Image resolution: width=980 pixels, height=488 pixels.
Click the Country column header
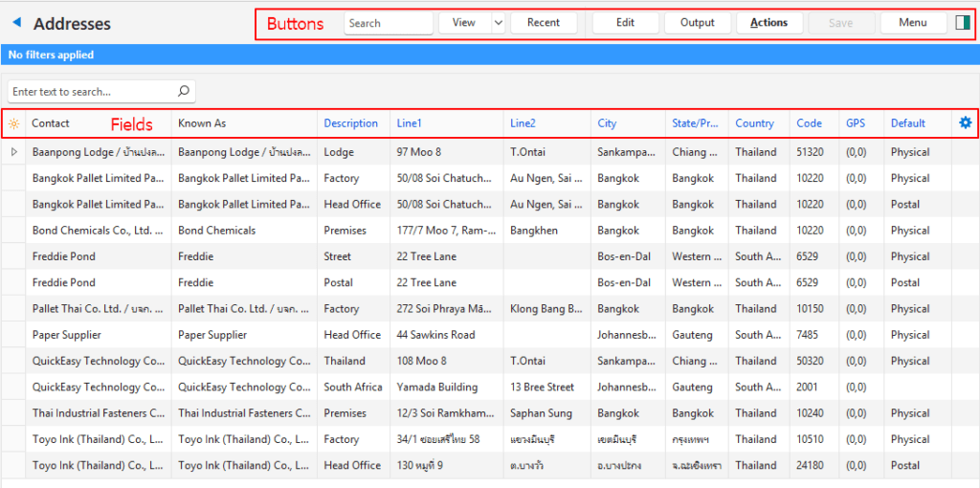(754, 123)
